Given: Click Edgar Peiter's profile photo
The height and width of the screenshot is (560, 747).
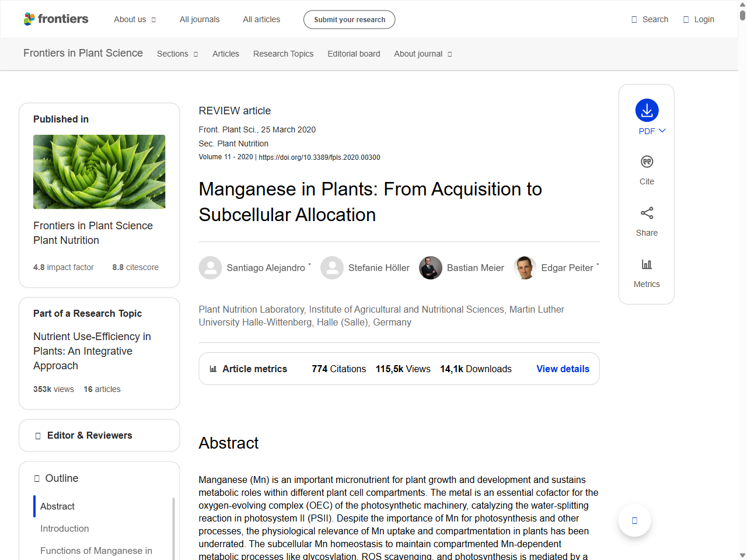Looking at the screenshot, I should (x=525, y=268).
